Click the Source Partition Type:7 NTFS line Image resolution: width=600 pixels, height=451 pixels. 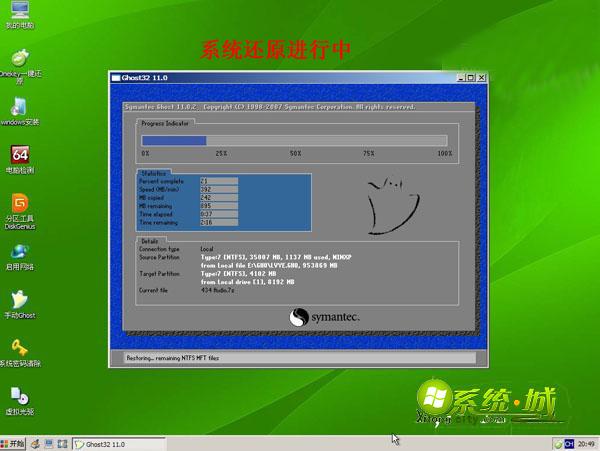[x=276, y=257]
